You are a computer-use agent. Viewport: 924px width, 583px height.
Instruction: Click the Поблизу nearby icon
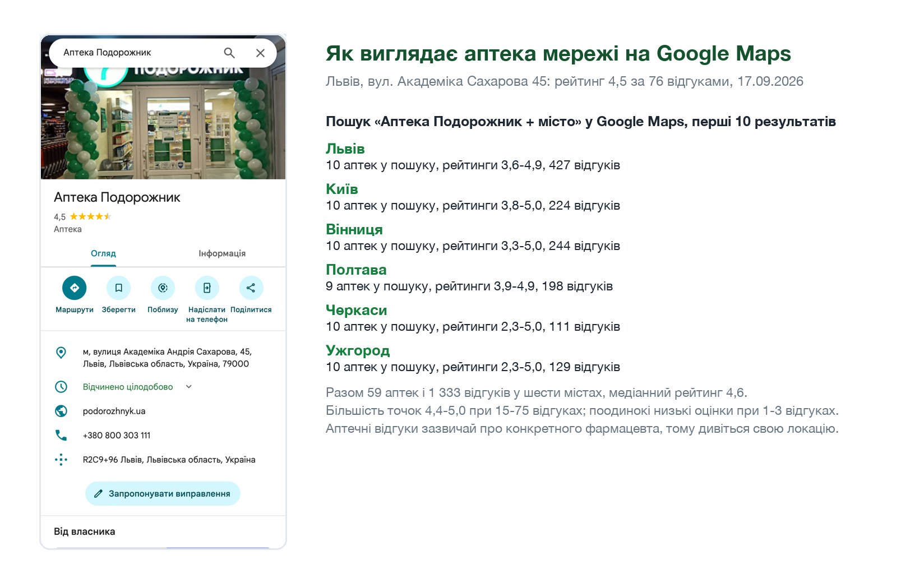coord(163,288)
